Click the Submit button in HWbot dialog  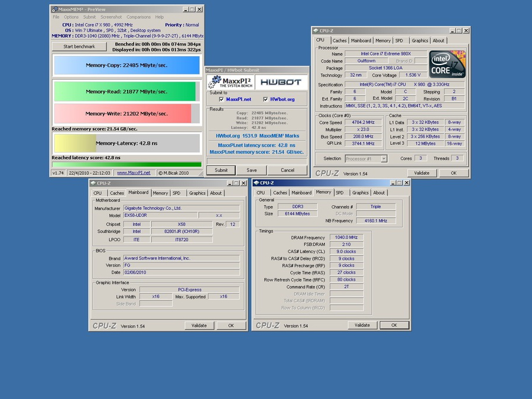(x=221, y=170)
